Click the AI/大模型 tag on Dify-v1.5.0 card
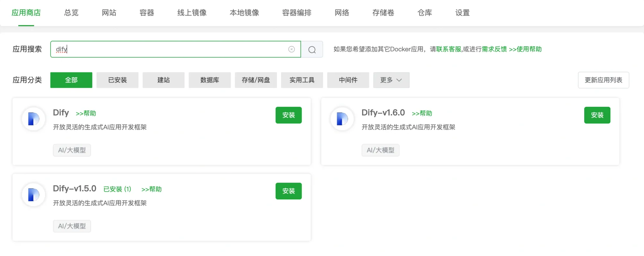 click(x=72, y=226)
